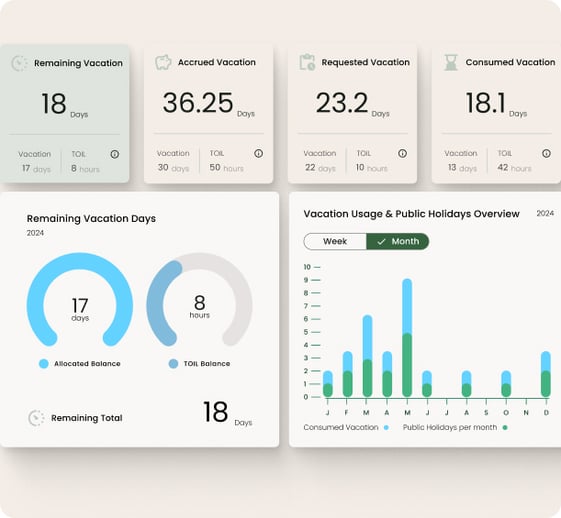Toggle Consumed Vacation legend dot
This screenshot has width=561, height=518.
point(386,427)
